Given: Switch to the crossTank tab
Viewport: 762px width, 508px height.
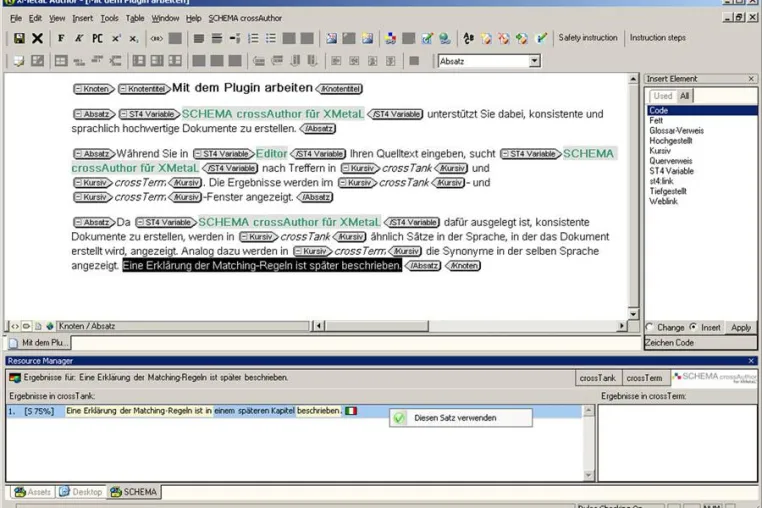Looking at the screenshot, I should click(x=598, y=378).
